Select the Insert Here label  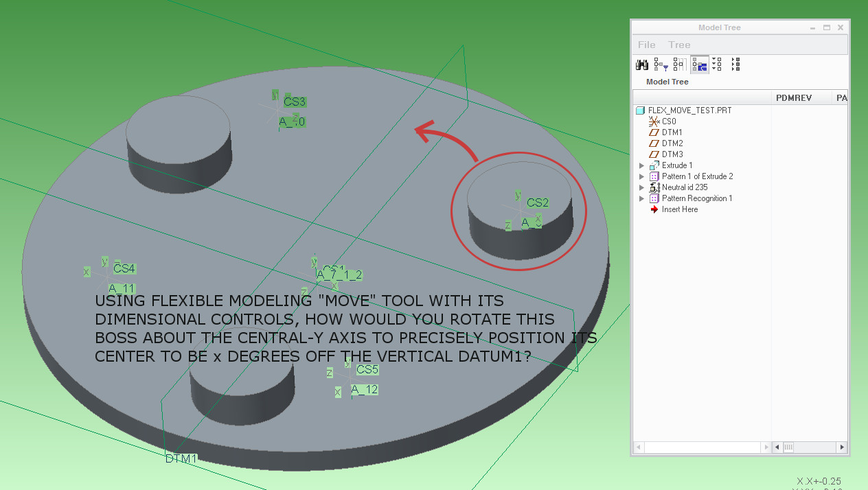click(680, 209)
